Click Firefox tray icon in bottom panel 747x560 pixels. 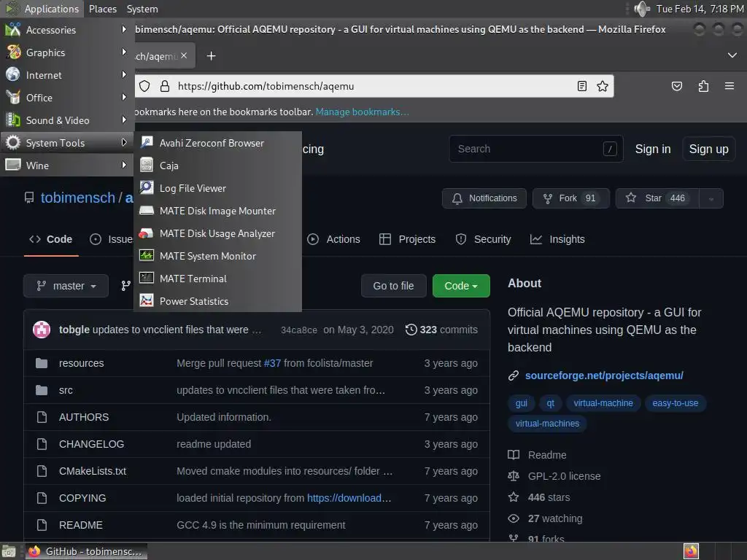click(x=691, y=551)
